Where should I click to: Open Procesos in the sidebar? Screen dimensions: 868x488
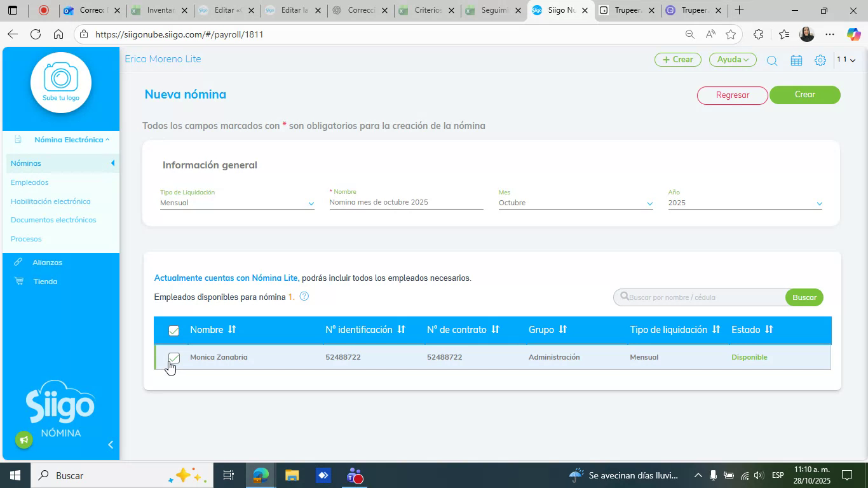click(26, 239)
